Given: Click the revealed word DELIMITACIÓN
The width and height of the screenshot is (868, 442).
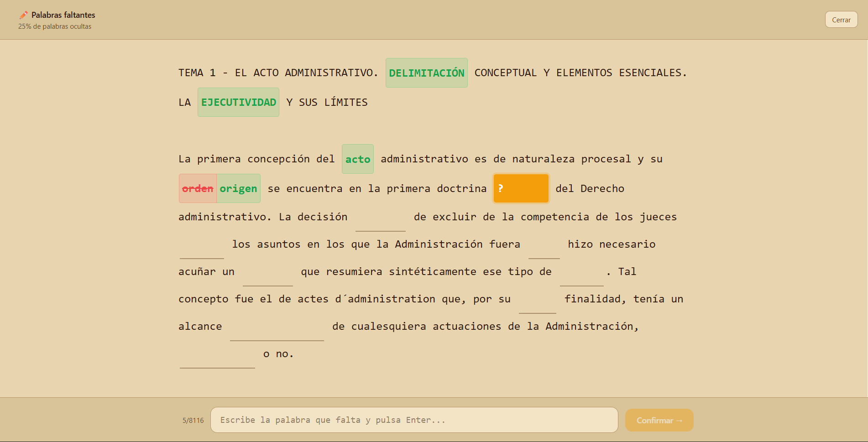Looking at the screenshot, I should coord(426,73).
